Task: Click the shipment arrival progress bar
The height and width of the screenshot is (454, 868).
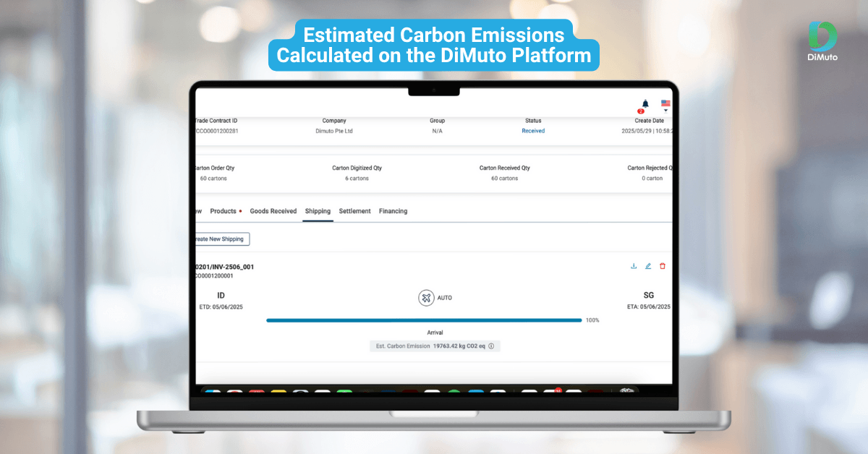Action: (424, 320)
